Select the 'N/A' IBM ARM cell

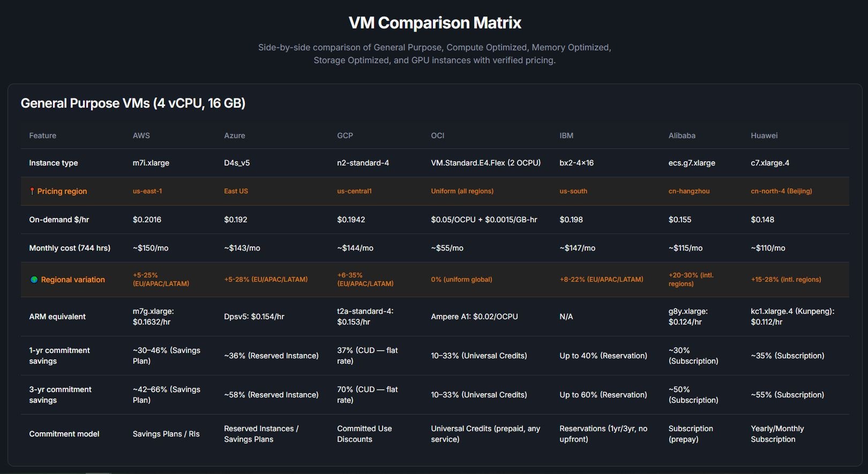(x=566, y=317)
